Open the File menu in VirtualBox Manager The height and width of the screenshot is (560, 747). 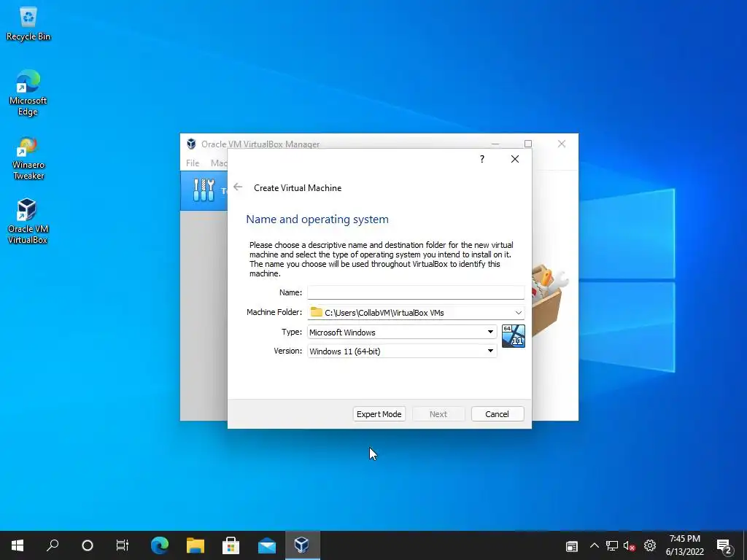click(193, 163)
